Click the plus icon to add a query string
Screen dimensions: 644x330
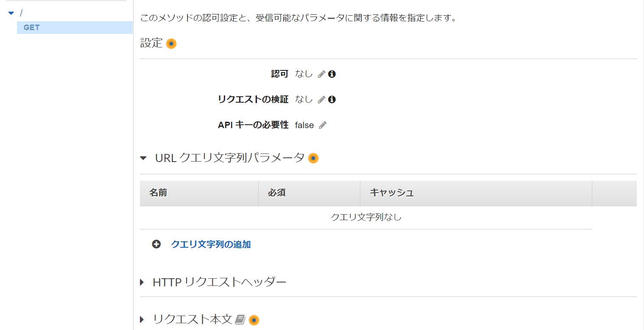(156, 244)
